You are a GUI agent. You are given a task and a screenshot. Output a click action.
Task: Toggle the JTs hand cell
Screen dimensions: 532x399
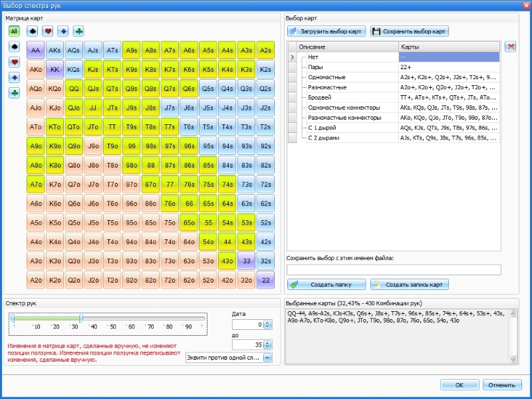click(x=112, y=108)
